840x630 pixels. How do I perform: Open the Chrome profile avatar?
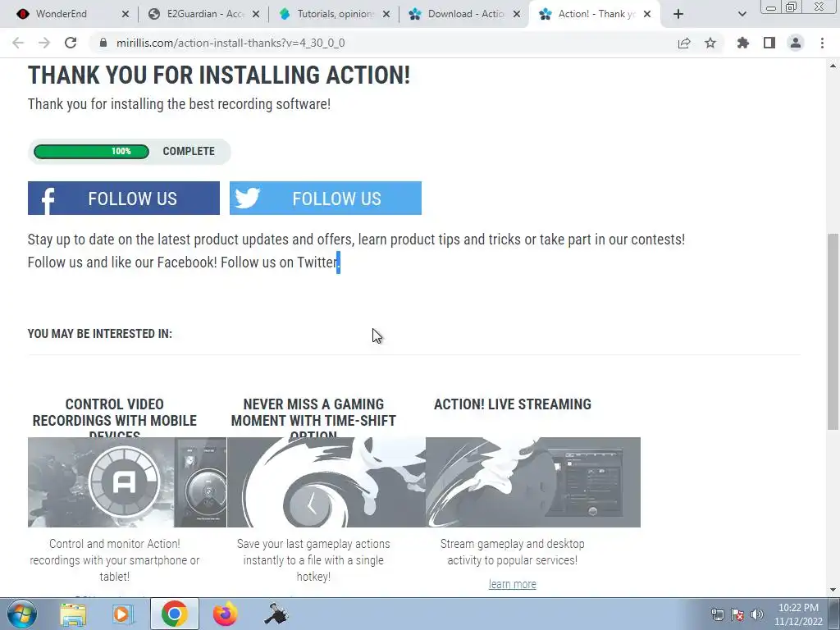pyautogui.click(x=796, y=43)
